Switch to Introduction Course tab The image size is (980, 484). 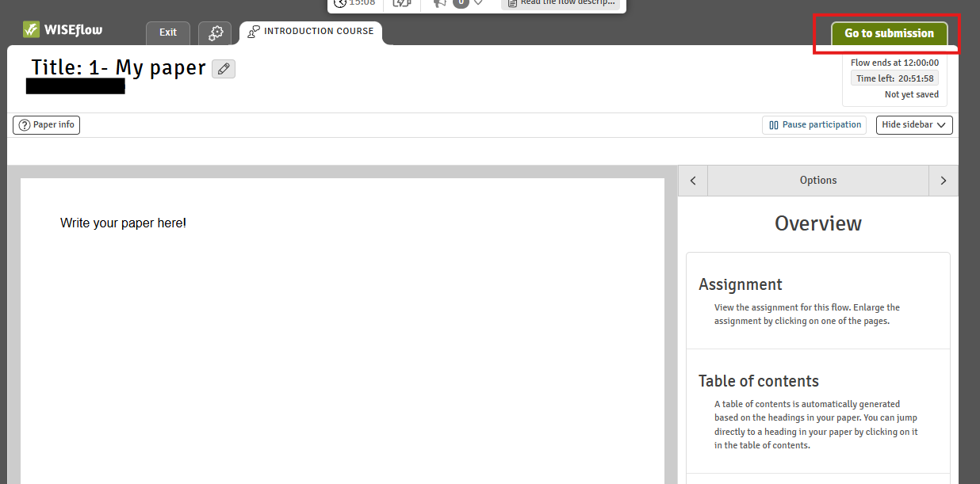pos(311,32)
